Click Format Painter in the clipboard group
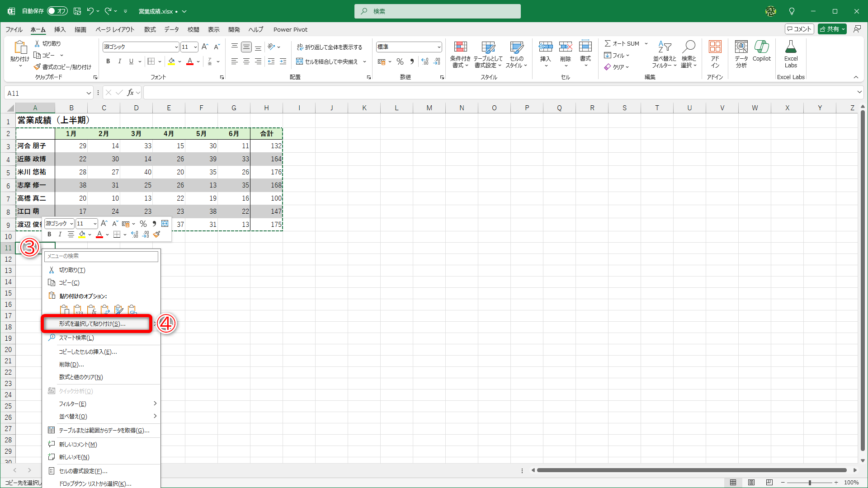868x488 pixels. coord(62,67)
